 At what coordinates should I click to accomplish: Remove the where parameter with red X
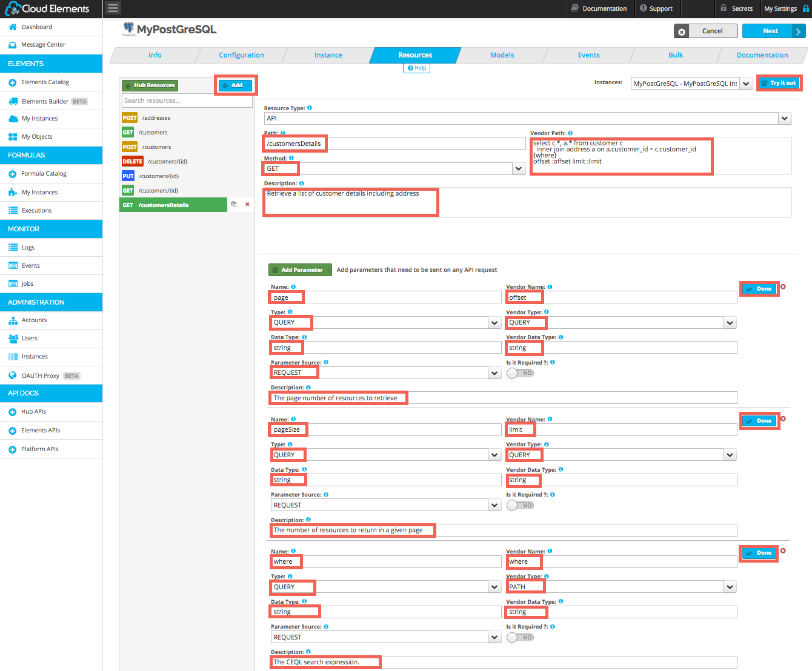(x=783, y=550)
